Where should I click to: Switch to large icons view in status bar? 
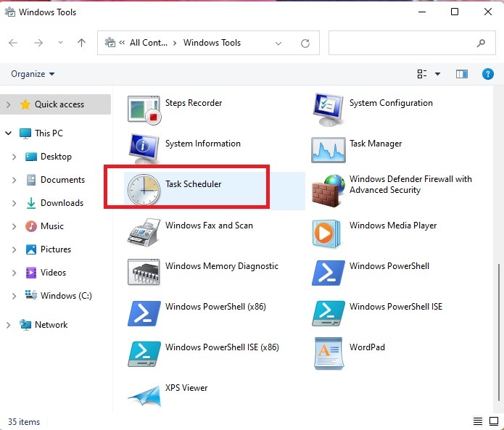click(494, 421)
